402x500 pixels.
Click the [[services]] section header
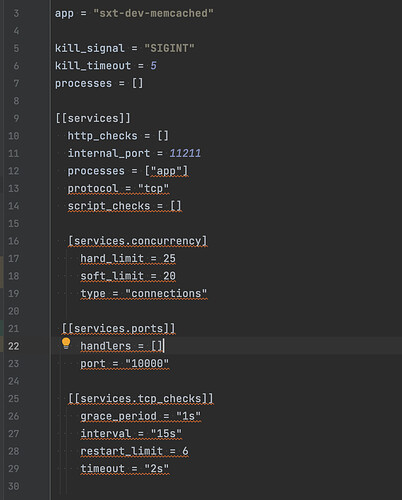tap(93, 118)
